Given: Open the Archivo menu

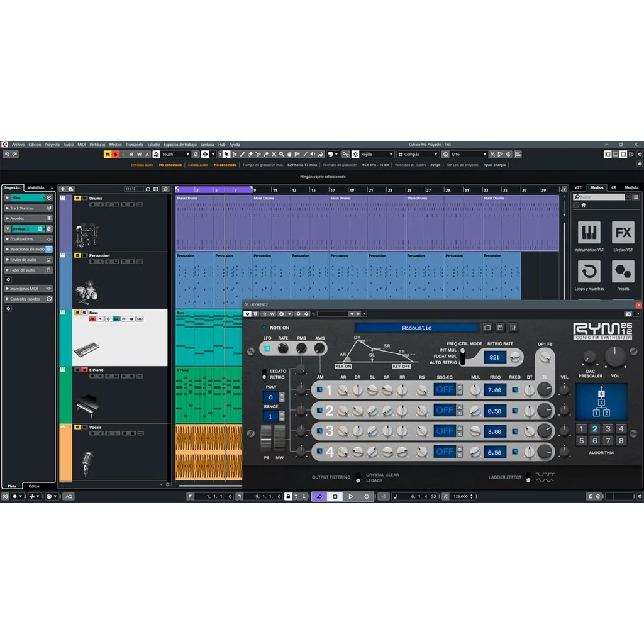Looking at the screenshot, I should pyautogui.click(x=18, y=145).
